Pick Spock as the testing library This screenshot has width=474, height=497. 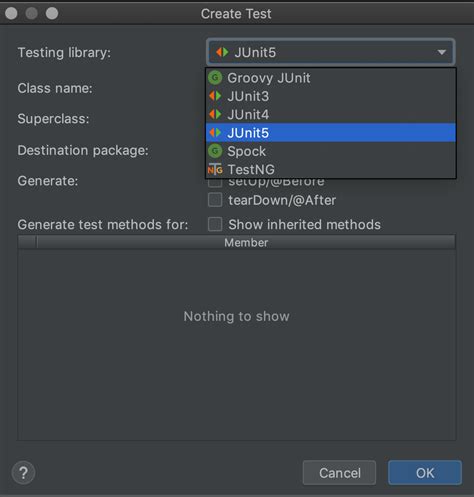[x=331, y=151]
